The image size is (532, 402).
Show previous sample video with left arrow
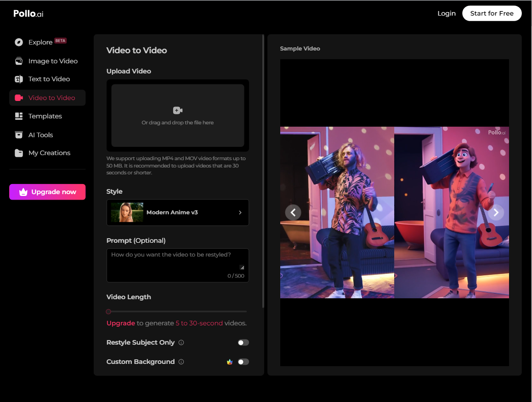[293, 212]
